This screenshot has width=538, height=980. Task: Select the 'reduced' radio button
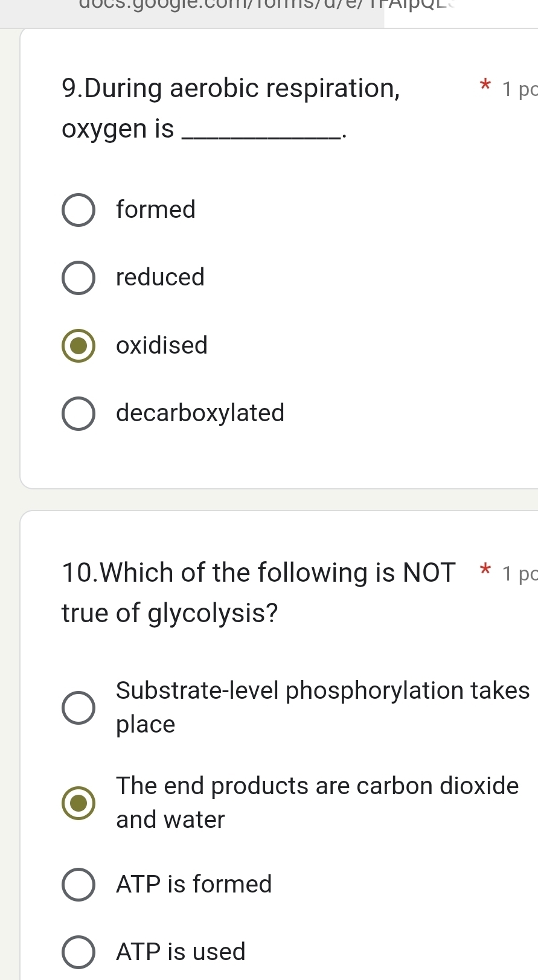[x=78, y=278]
